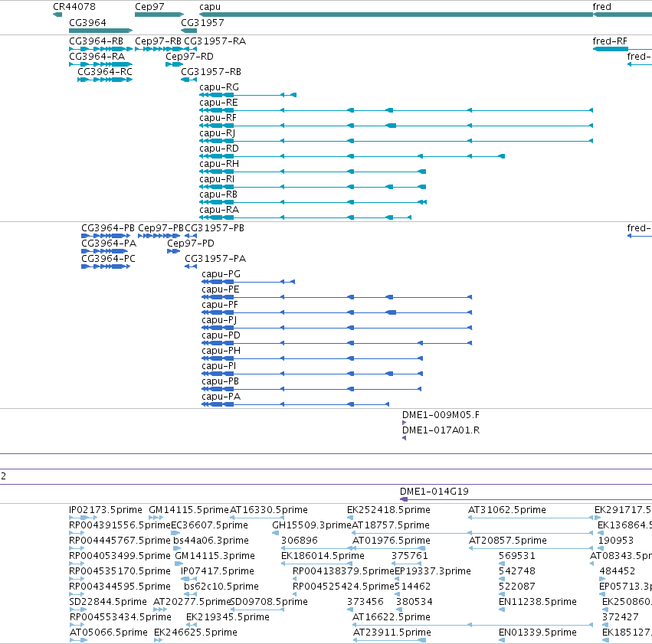This screenshot has width=652, height=644.
Task: Select transcript capu-RH
Action: [313, 172]
